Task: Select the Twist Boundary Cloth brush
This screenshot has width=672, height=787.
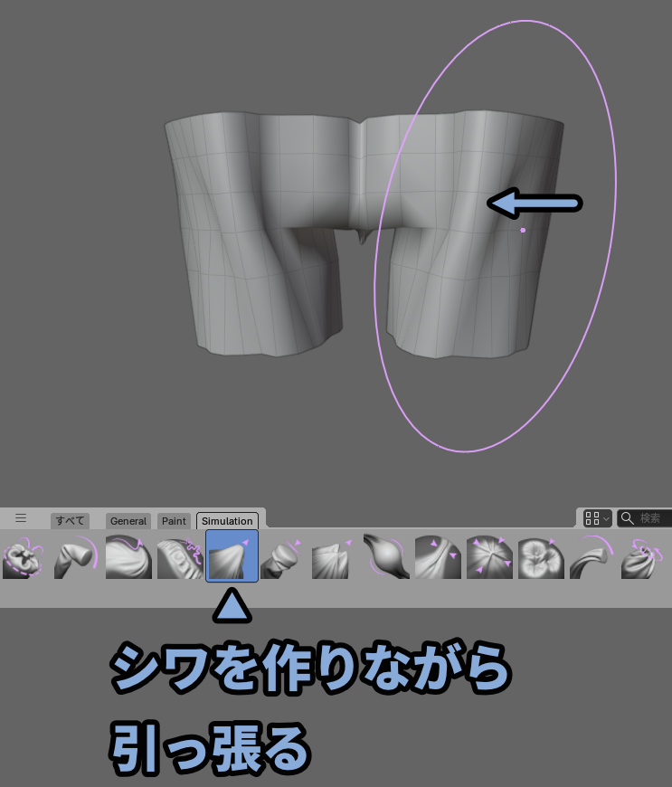Action: tap(645, 555)
